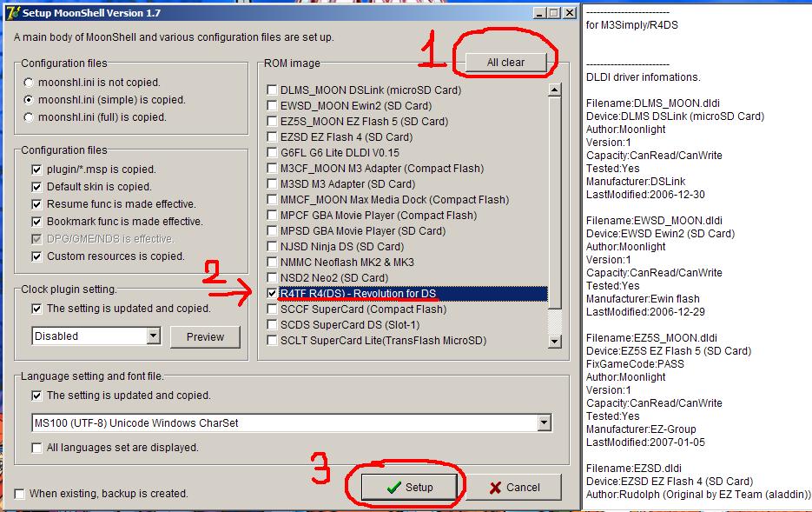Image resolution: width=812 pixels, height=512 pixels.
Task: Click 'DLDI driver infomations.' heading text
Action: coord(644,77)
